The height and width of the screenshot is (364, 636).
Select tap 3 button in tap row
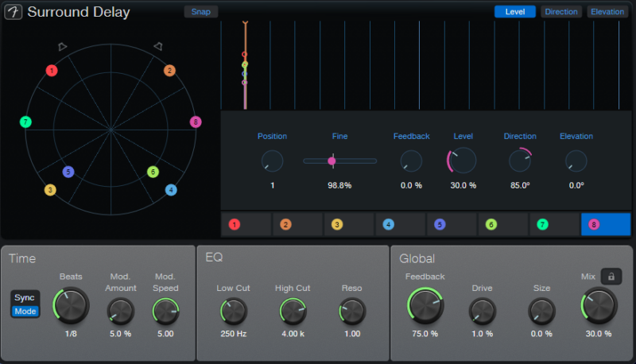[x=348, y=225]
